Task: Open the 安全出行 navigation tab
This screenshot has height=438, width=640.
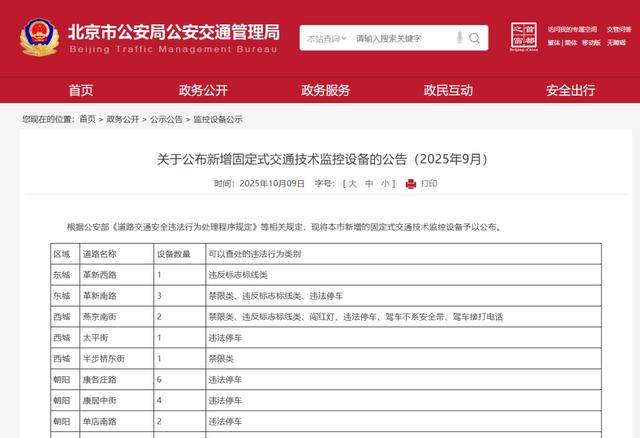Action: point(570,90)
